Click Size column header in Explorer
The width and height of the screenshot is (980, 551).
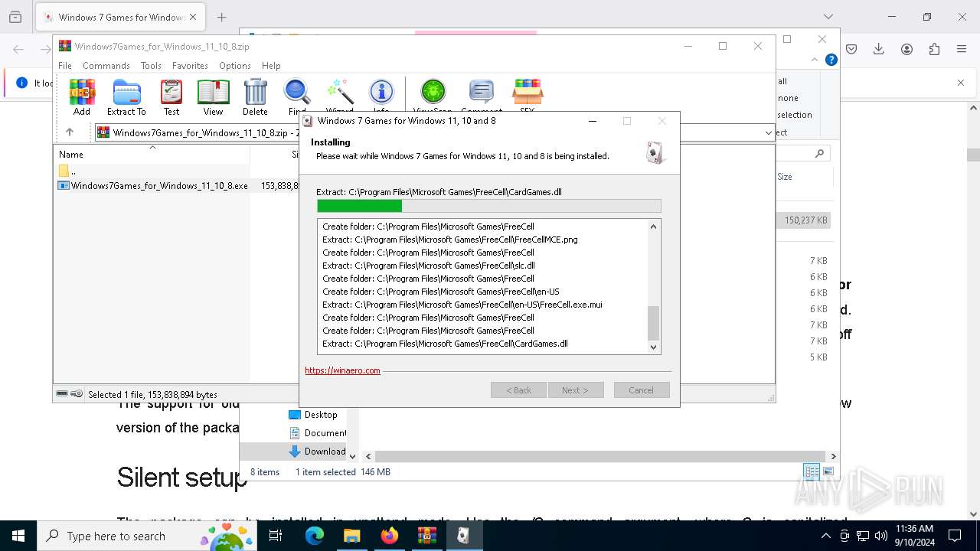tap(785, 177)
